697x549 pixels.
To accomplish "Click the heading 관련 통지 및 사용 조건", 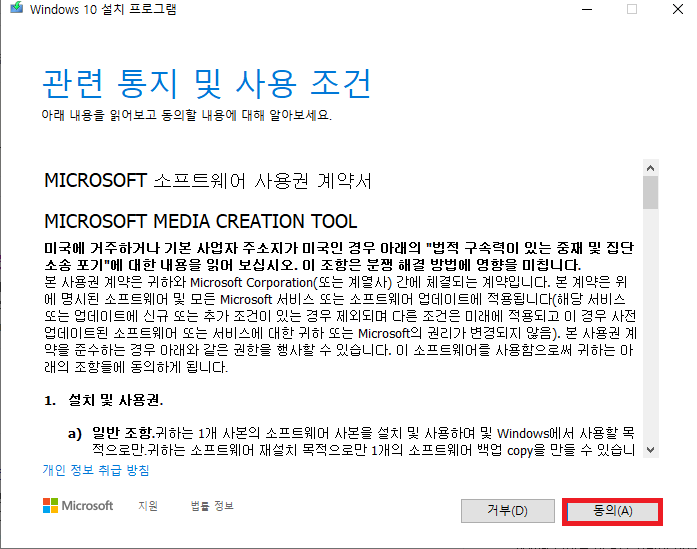I will point(206,84).
